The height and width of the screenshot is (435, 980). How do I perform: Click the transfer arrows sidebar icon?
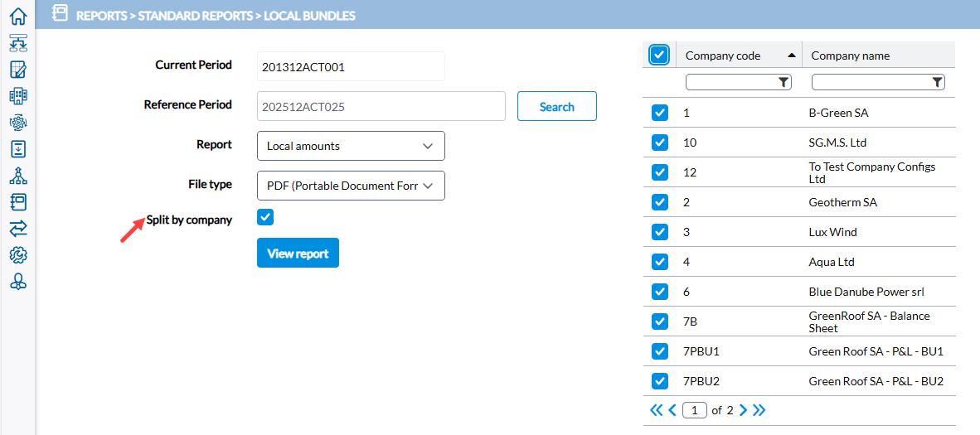tap(18, 229)
